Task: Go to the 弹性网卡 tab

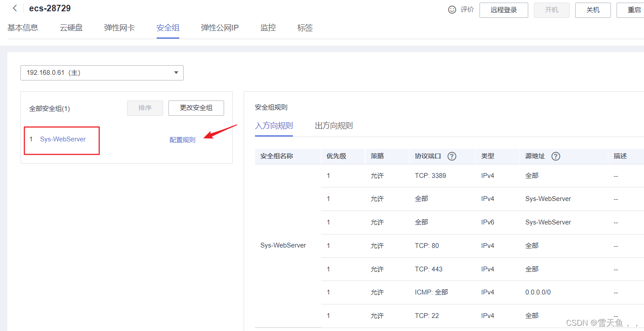Action: click(119, 28)
